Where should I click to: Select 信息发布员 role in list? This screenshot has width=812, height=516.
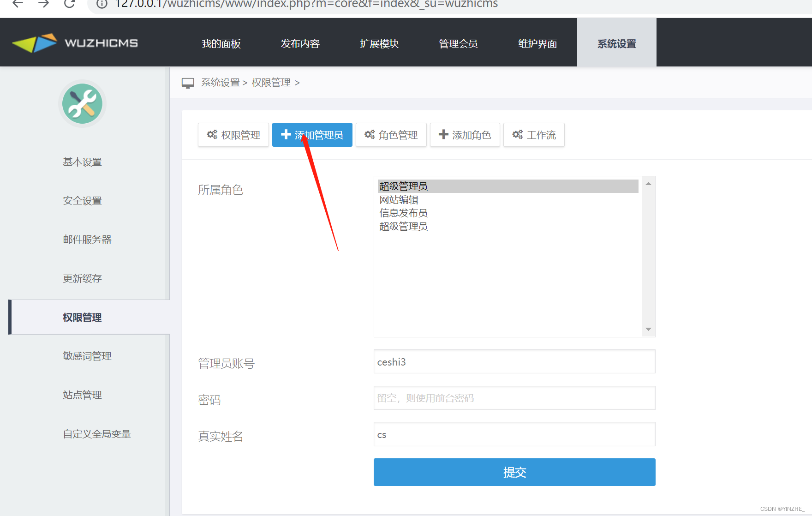click(508, 213)
